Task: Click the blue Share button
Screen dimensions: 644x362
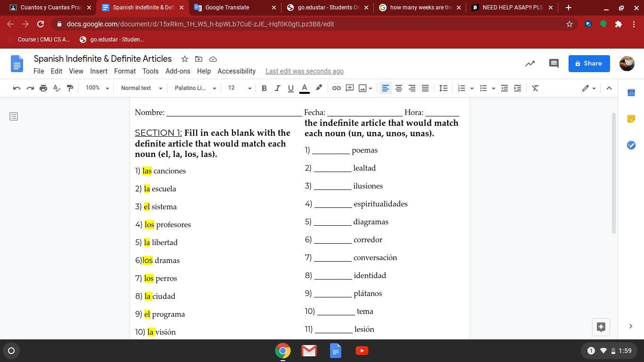Action: pos(589,63)
